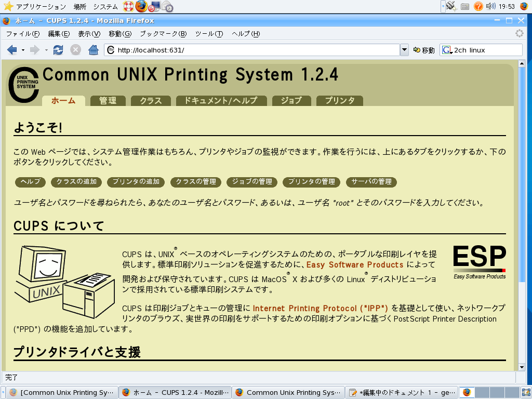The width and height of the screenshot is (532, 399).
Task: Click the page scrollbar down arrow
Action: pos(522,367)
